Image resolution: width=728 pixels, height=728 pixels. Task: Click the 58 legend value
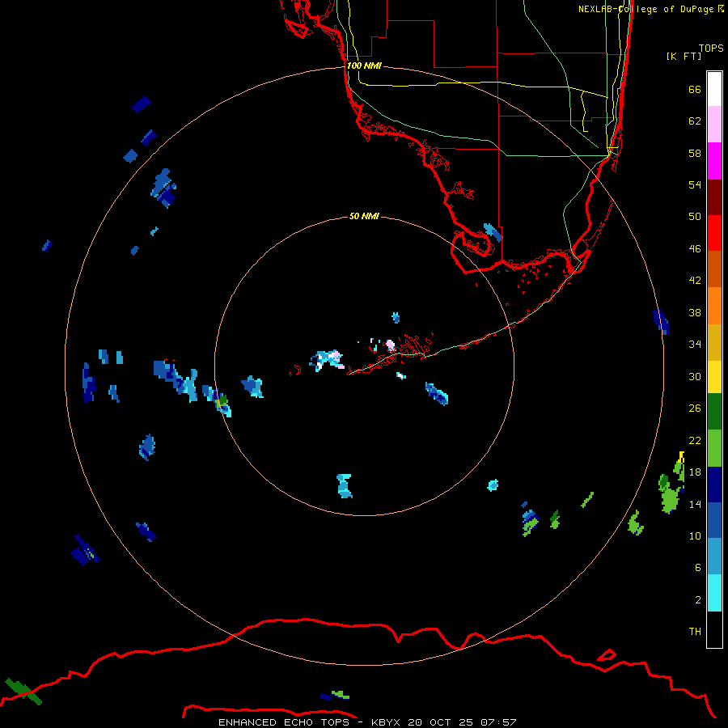pyautogui.click(x=695, y=153)
